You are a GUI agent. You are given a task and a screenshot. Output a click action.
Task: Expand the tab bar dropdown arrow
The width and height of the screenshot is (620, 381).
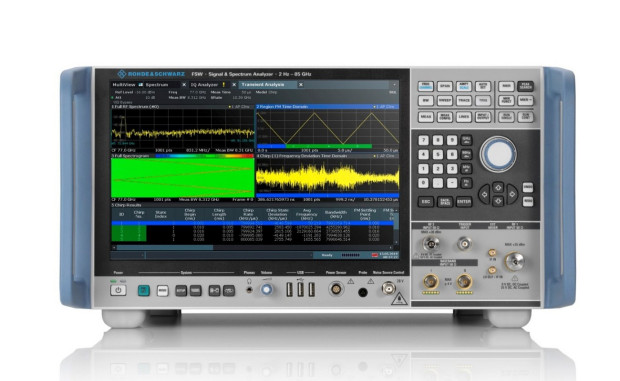394,85
